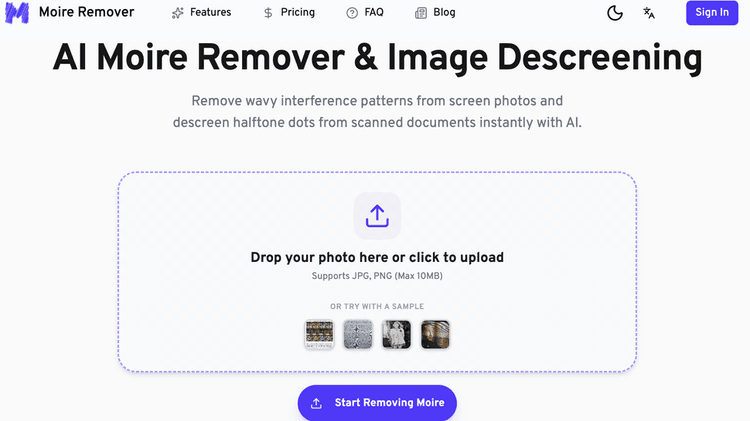750x421 pixels.
Task: Click the AI Moire Remover & Image Descreening heading
Action: [x=377, y=57]
